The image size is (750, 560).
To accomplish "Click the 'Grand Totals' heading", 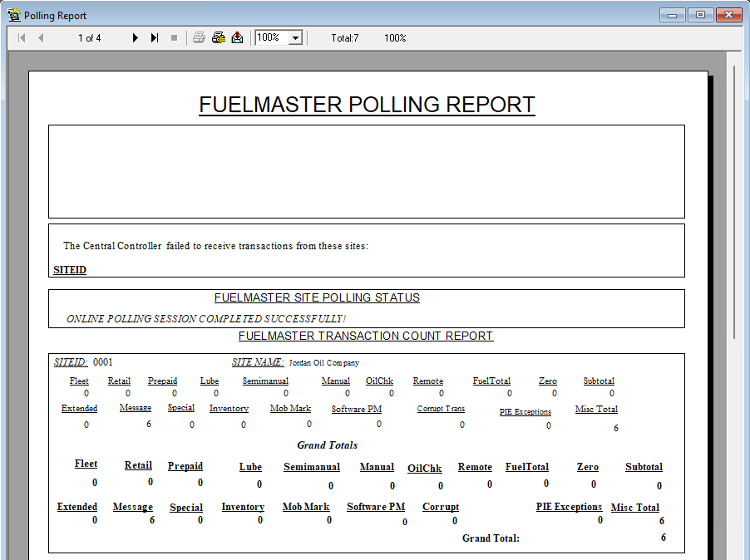I will 327,445.
